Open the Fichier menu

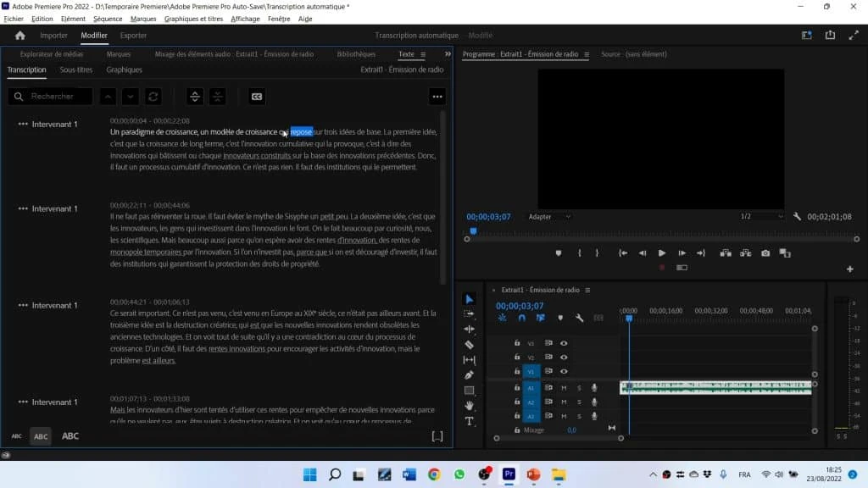(x=14, y=19)
